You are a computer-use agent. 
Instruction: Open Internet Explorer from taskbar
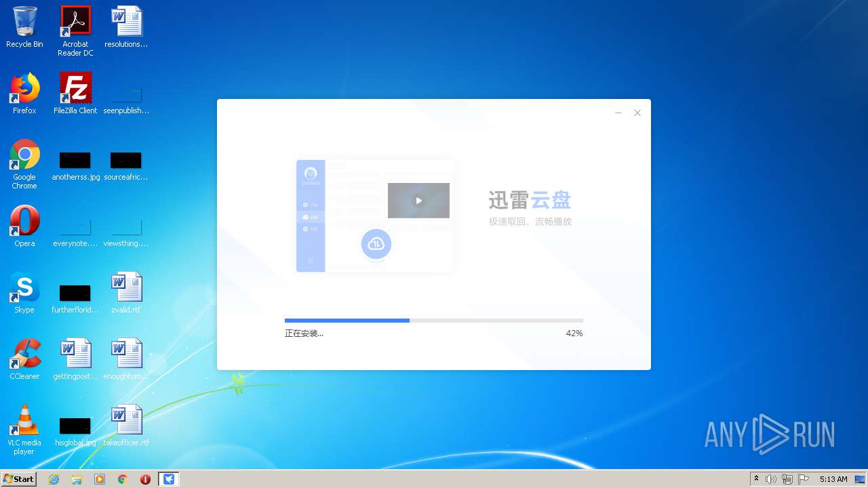(x=54, y=479)
